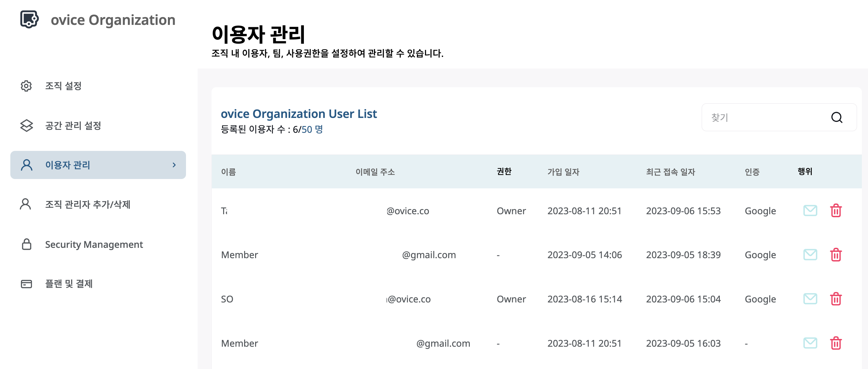The image size is (868, 369).
Task: Click the layers icon beside 공간 관리 설정
Action: (26, 125)
